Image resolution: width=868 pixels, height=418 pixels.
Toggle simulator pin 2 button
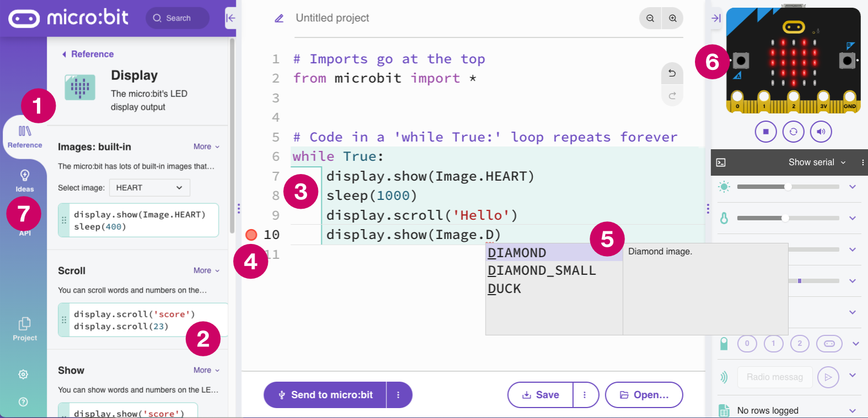[800, 344]
